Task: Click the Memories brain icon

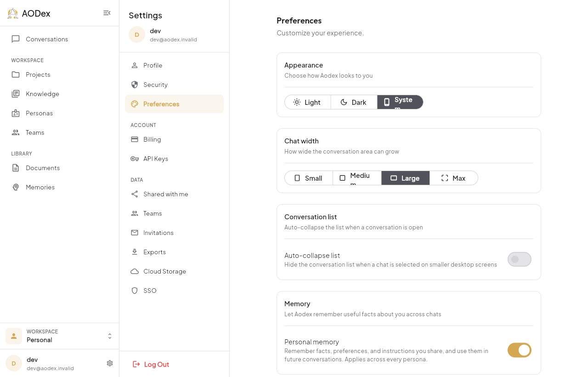Action: 16,187
